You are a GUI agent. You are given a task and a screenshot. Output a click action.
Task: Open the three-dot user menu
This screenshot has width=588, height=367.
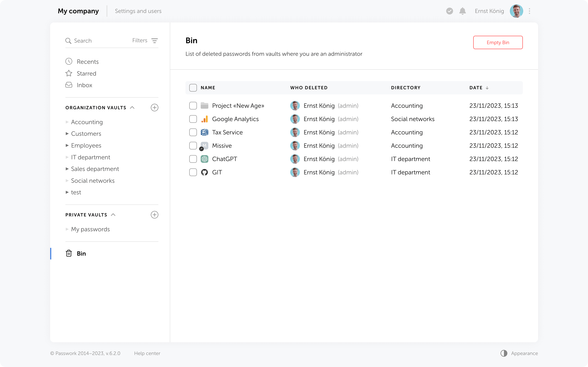point(529,11)
